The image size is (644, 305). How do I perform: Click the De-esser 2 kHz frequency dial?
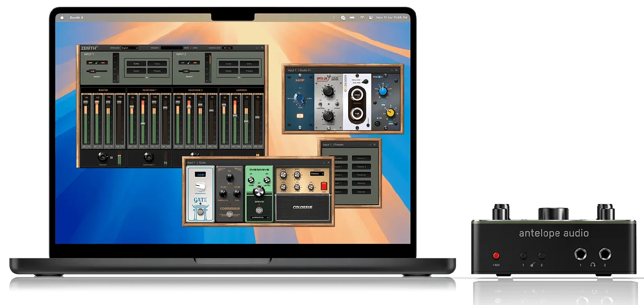(357, 95)
